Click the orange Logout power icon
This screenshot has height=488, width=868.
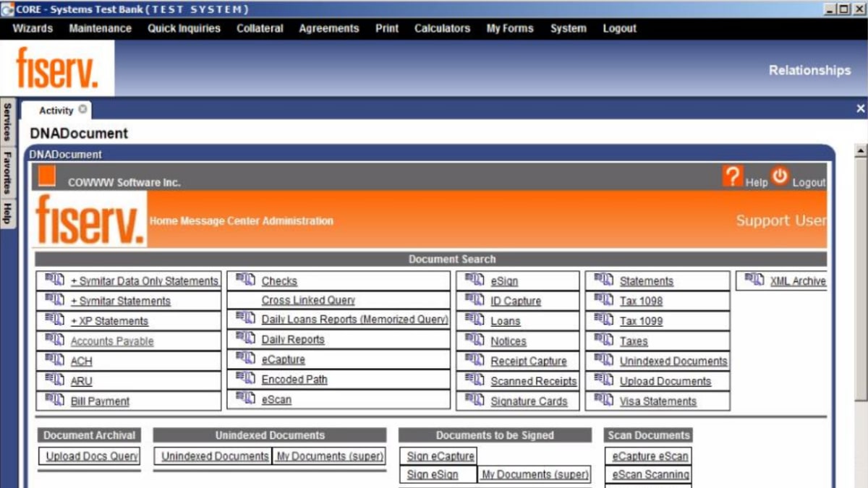coord(779,176)
